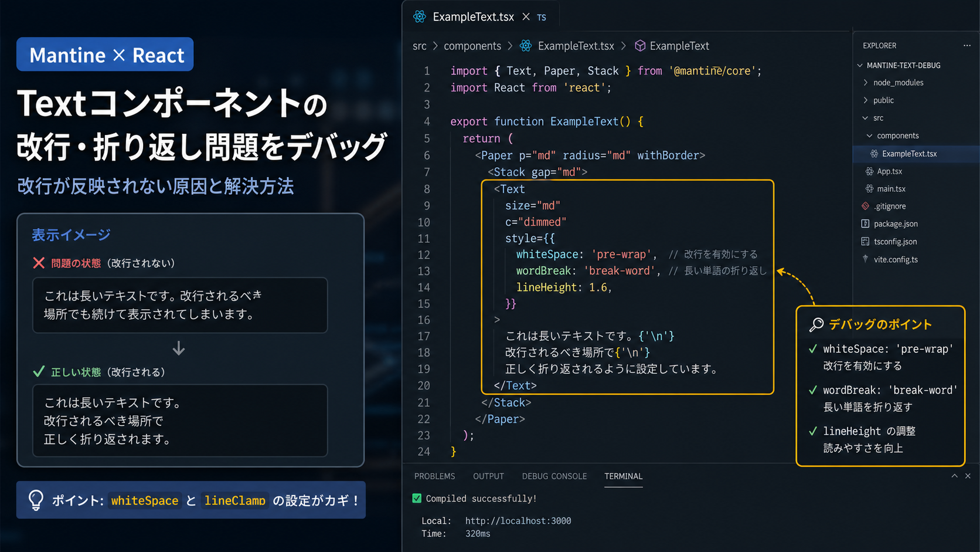Click the TS badge beside the tab

[x=542, y=18]
